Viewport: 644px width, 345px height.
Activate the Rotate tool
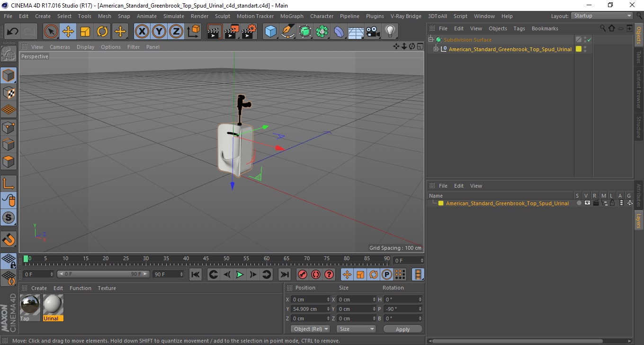pyautogui.click(x=102, y=32)
